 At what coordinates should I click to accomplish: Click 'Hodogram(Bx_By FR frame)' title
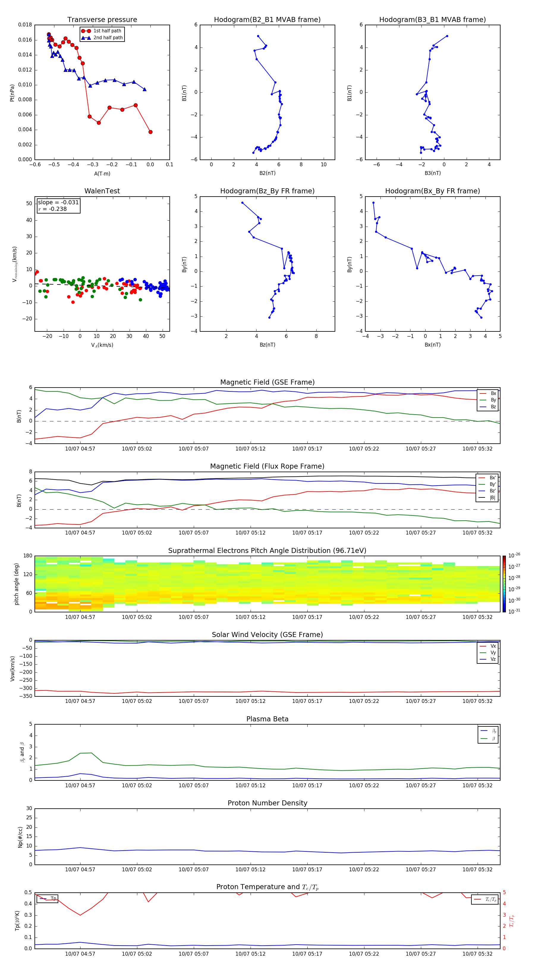(432, 191)
